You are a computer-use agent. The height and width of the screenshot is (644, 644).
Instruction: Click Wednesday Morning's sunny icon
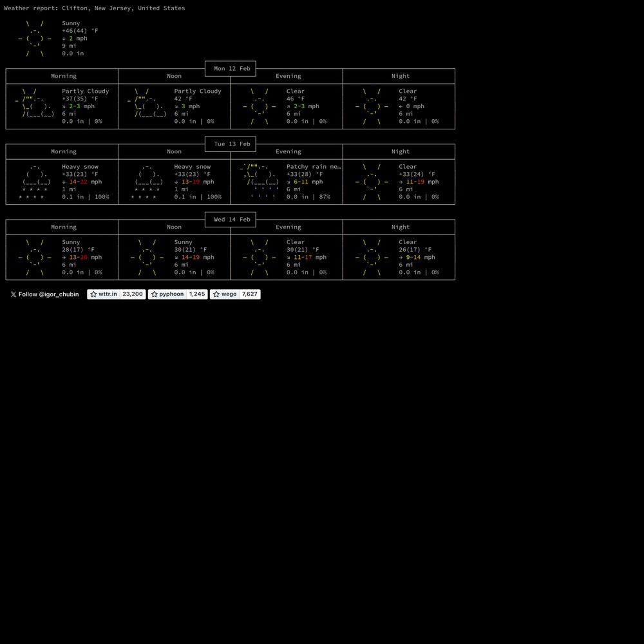pyautogui.click(x=35, y=258)
